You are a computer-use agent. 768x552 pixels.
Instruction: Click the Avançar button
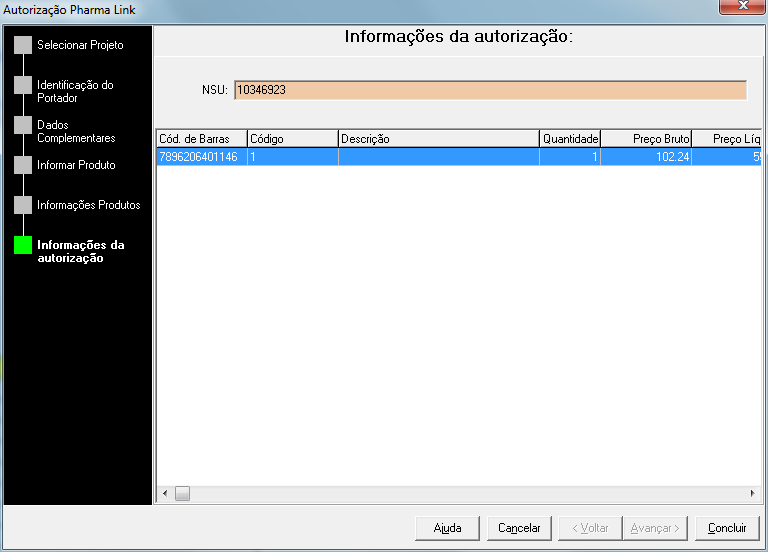[655, 528]
